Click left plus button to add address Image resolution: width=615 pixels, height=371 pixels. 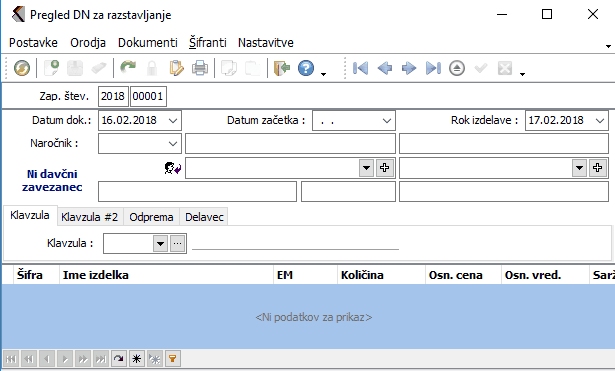click(385, 168)
